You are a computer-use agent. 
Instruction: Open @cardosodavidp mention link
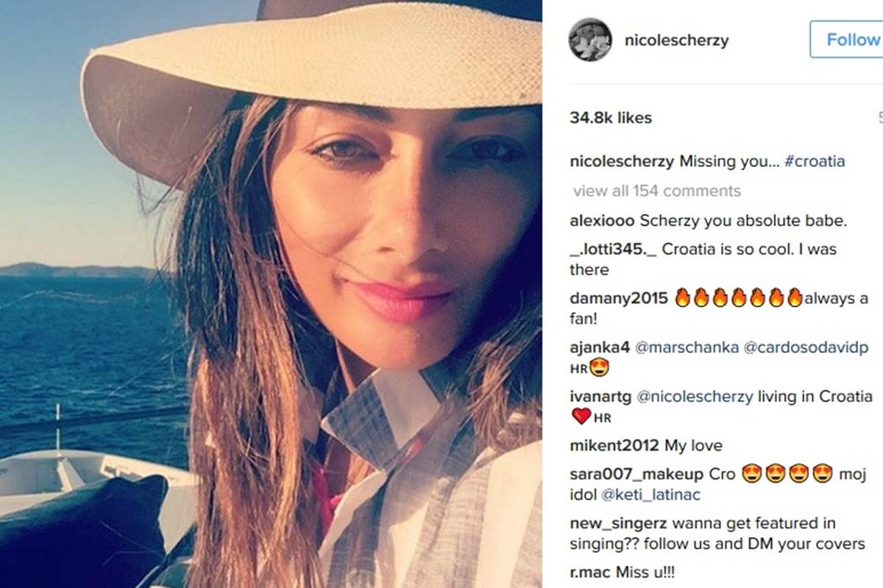pos(805,348)
